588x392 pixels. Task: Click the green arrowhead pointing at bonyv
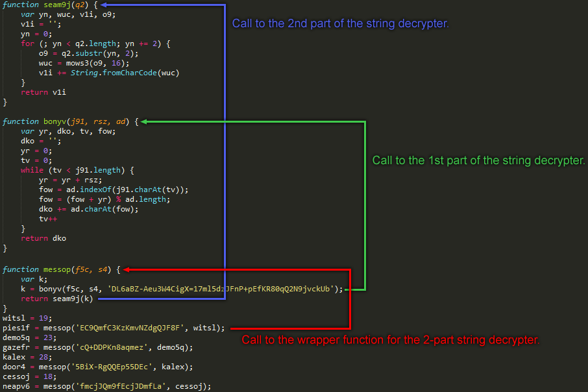[x=144, y=121]
